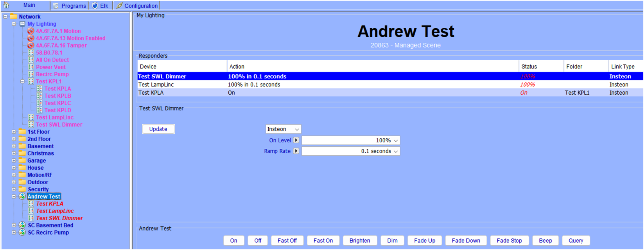The image size is (644, 250).
Task: Open the Ramp Rate 0.1 seconds dropdown
Action: 350,151
